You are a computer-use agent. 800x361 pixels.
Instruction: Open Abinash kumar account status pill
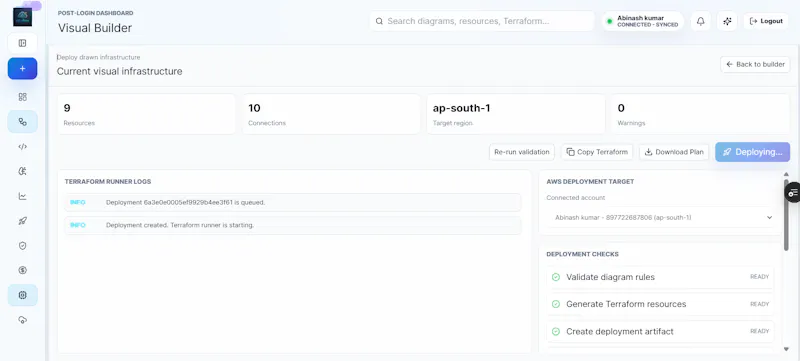coord(642,21)
